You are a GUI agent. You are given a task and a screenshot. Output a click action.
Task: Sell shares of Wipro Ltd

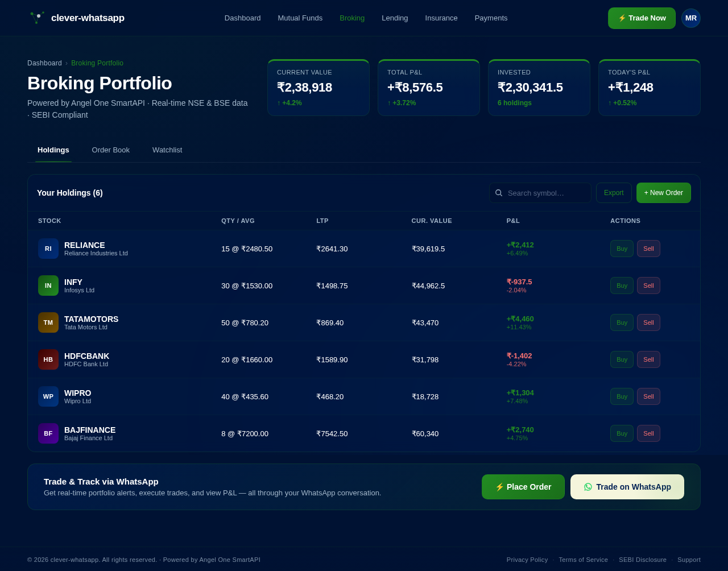pos(648,396)
